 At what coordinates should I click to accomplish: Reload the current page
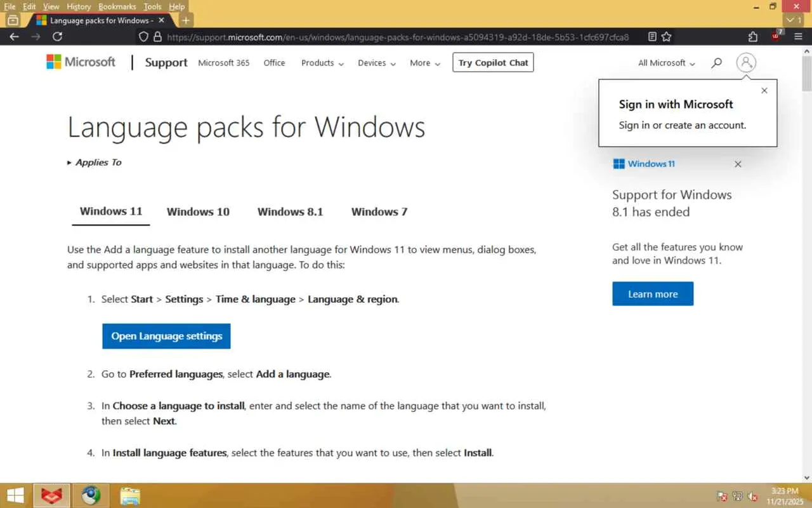(57, 37)
